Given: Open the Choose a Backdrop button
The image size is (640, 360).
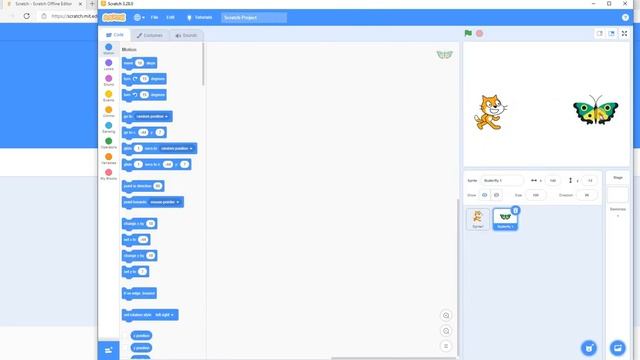Looking at the screenshot, I should pos(618,348).
